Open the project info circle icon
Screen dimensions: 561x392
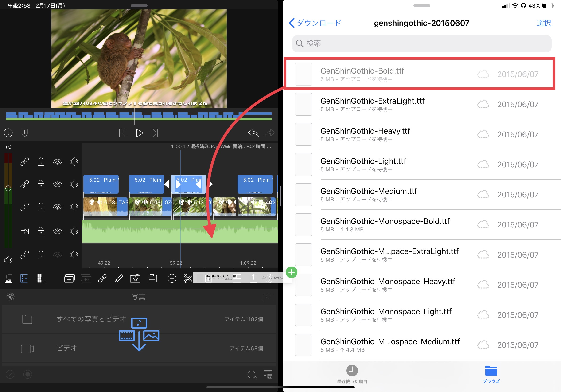pyautogui.click(x=8, y=133)
